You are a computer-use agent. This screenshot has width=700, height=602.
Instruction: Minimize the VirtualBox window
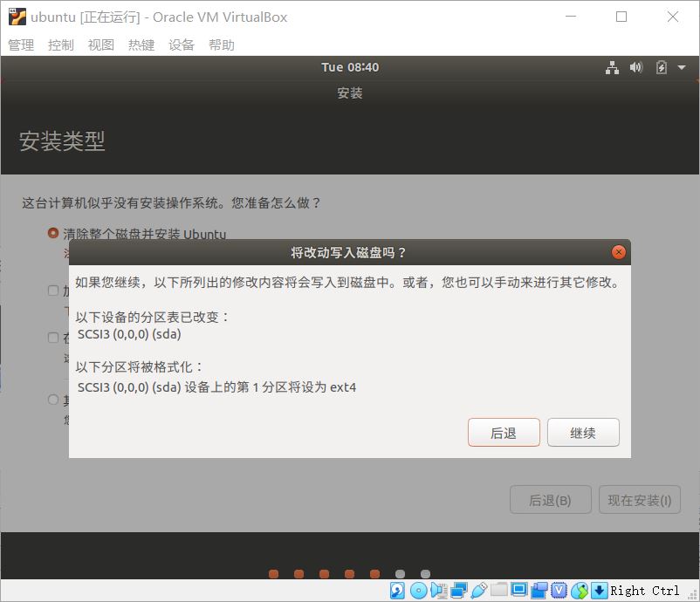point(571,17)
